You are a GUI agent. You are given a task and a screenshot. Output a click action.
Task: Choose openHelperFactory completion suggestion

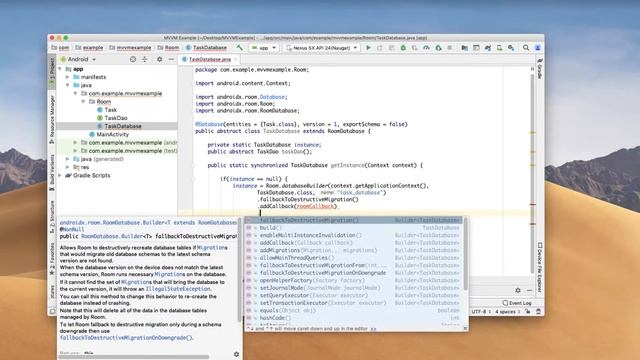(353, 280)
